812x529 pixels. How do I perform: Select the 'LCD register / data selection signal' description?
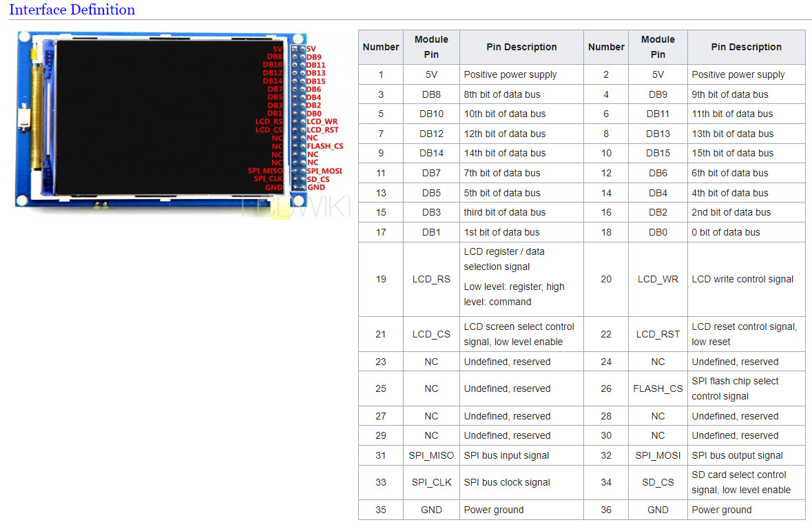tap(521, 279)
